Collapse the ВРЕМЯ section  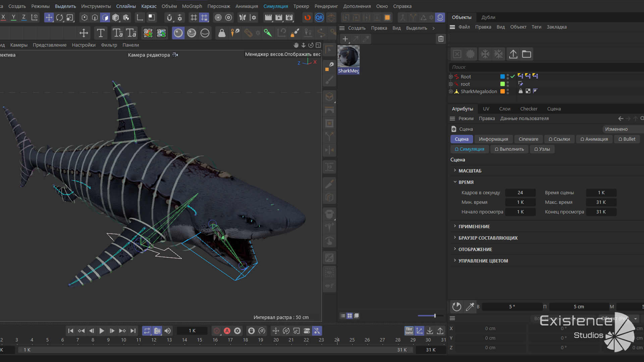455,182
